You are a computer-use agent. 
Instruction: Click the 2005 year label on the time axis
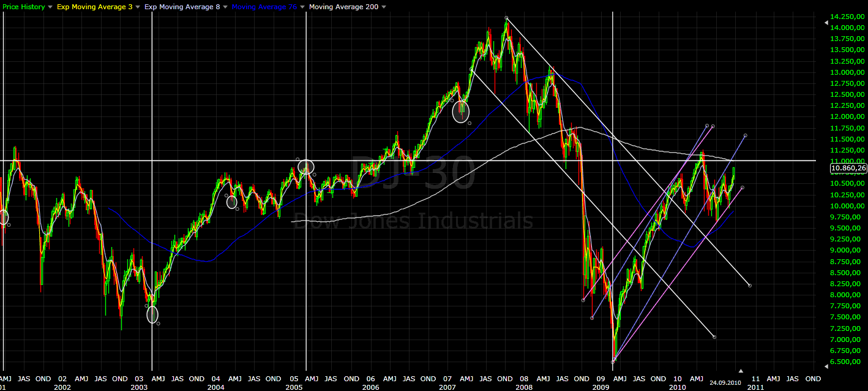[294, 387]
